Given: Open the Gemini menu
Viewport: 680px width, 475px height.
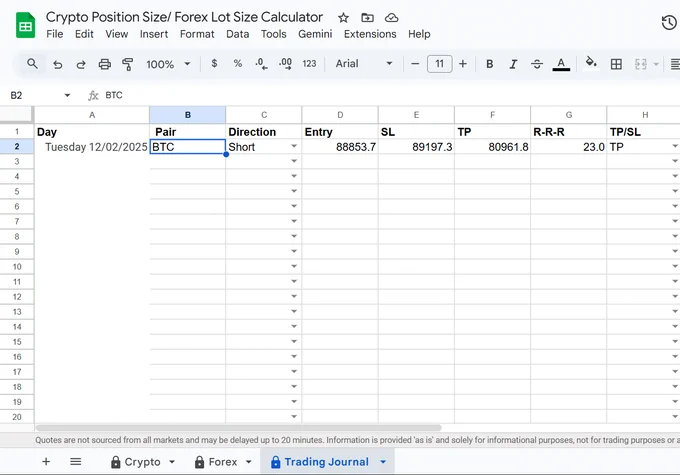Looking at the screenshot, I should 315,34.
